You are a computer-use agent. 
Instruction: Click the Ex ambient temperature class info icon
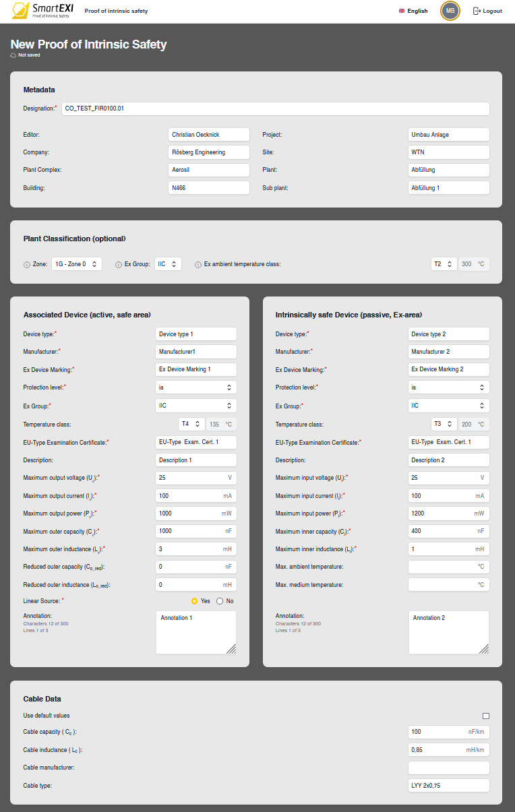[x=198, y=265]
